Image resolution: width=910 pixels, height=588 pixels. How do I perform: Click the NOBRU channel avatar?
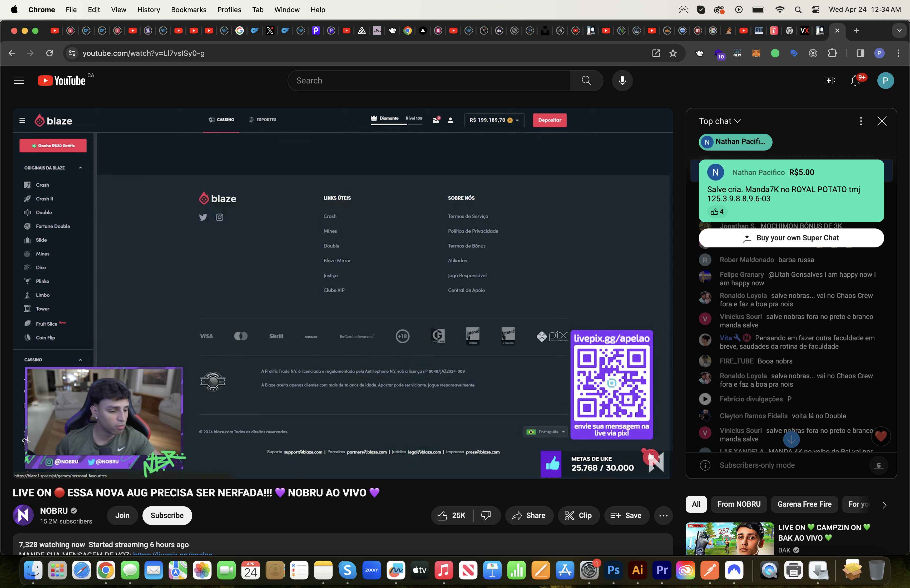(23, 515)
